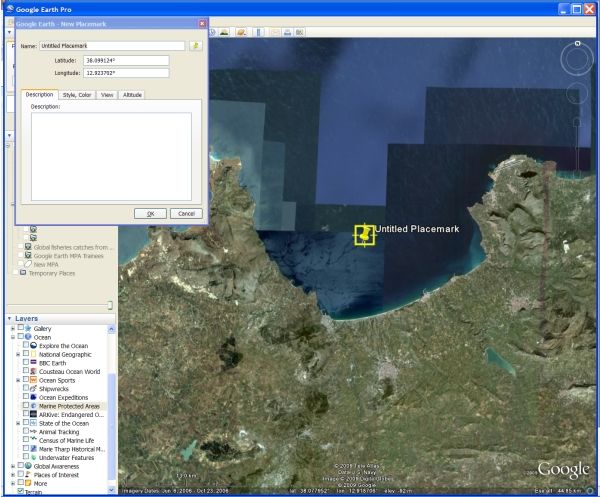
Task: Click the Global Awareness layer icon
Action: coord(28,466)
